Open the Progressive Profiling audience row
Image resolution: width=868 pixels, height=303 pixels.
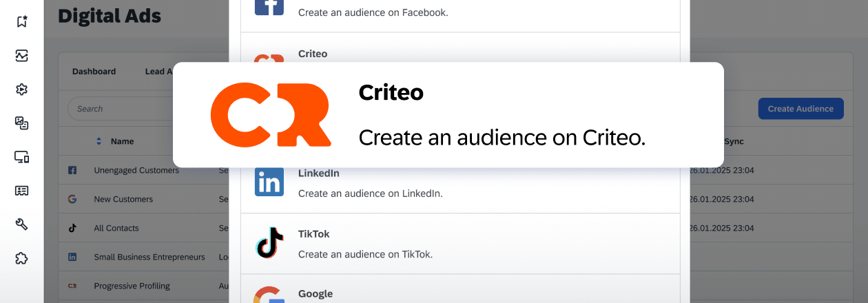point(132,286)
